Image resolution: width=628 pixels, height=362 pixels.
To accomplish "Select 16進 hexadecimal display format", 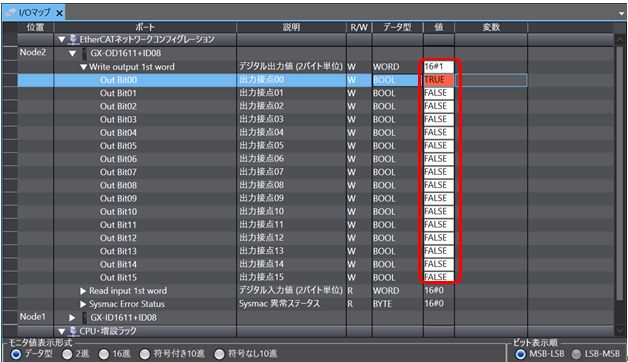I will 104,354.
